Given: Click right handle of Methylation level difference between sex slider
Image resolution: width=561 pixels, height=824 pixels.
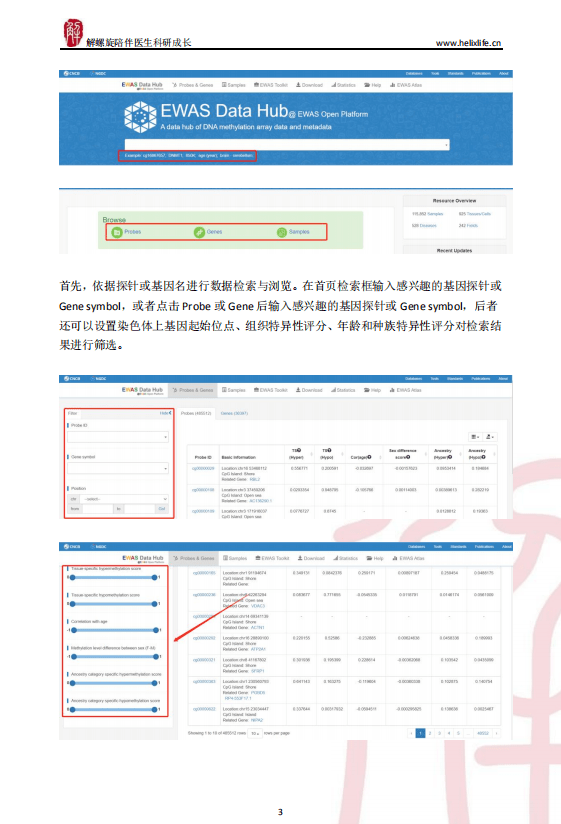Looking at the screenshot, I should [155, 656].
